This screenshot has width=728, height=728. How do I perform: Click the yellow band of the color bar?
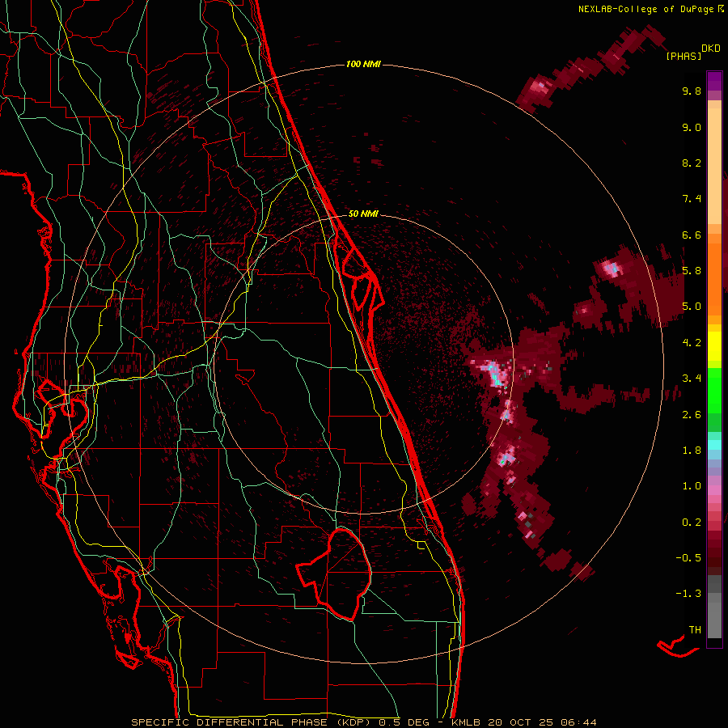pyautogui.click(x=714, y=346)
